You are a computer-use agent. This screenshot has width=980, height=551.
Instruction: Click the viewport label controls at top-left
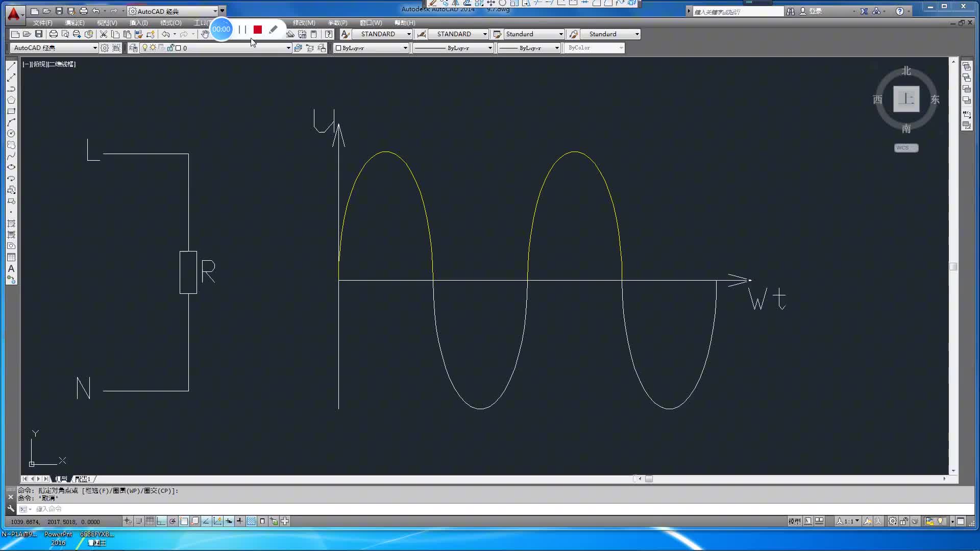point(49,64)
